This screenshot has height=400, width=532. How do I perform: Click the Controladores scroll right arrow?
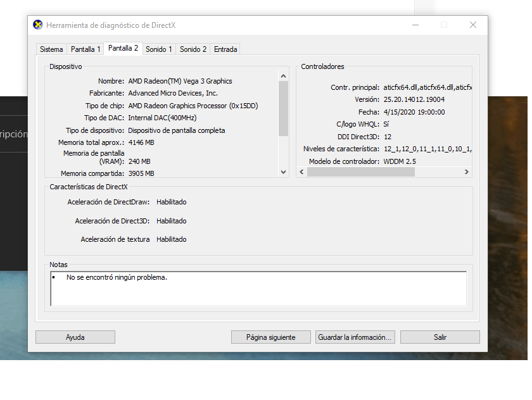point(467,172)
